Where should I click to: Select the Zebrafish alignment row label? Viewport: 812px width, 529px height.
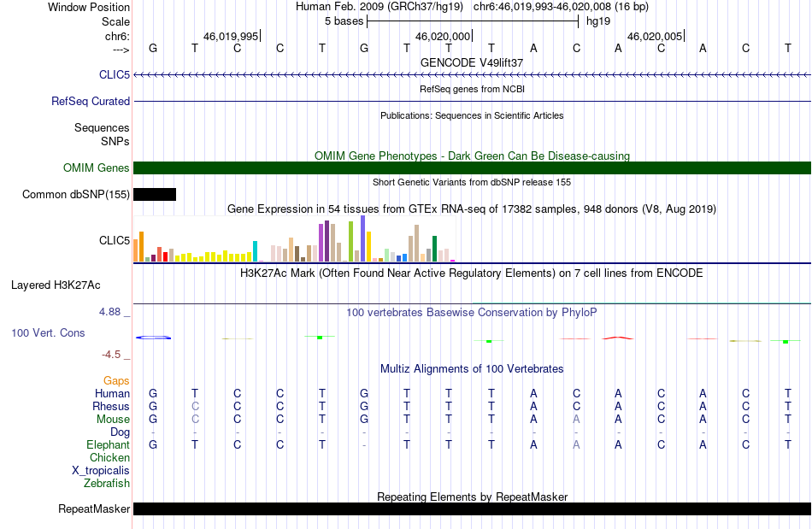tap(107, 483)
